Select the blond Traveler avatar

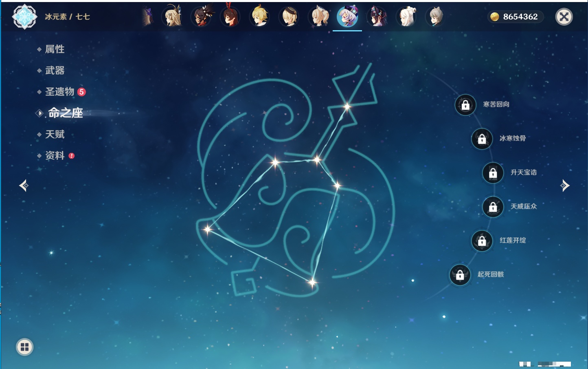pos(259,16)
